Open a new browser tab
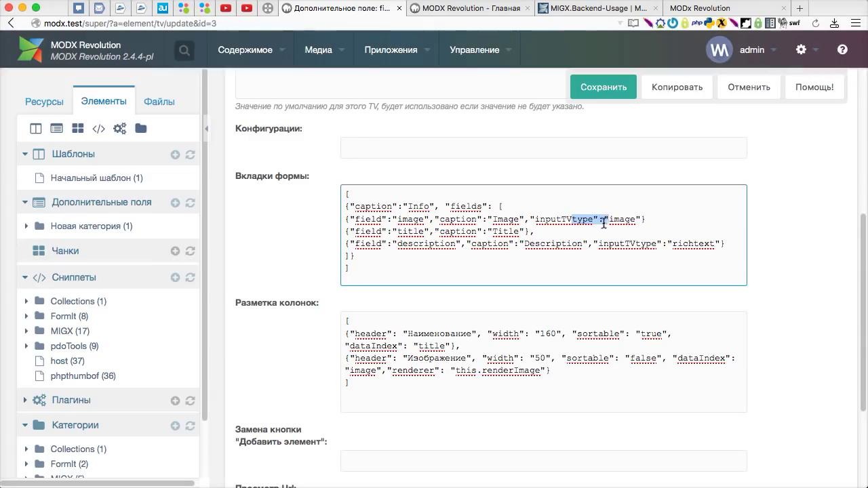This screenshot has height=488, width=868. (x=800, y=8)
